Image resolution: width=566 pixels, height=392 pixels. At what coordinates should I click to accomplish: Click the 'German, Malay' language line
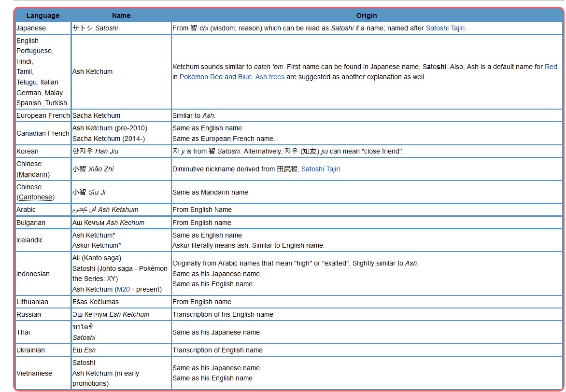(40, 93)
